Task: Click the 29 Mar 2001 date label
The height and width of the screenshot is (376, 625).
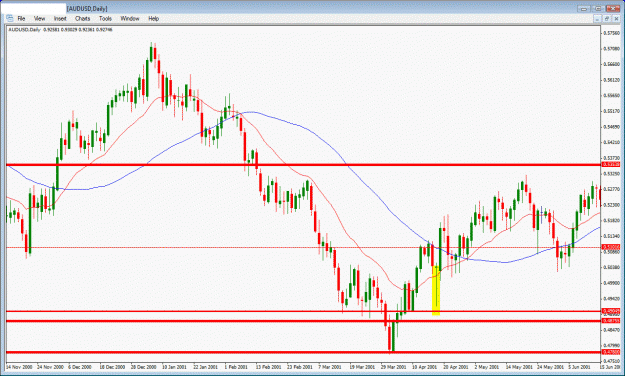Action: [393, 367]
